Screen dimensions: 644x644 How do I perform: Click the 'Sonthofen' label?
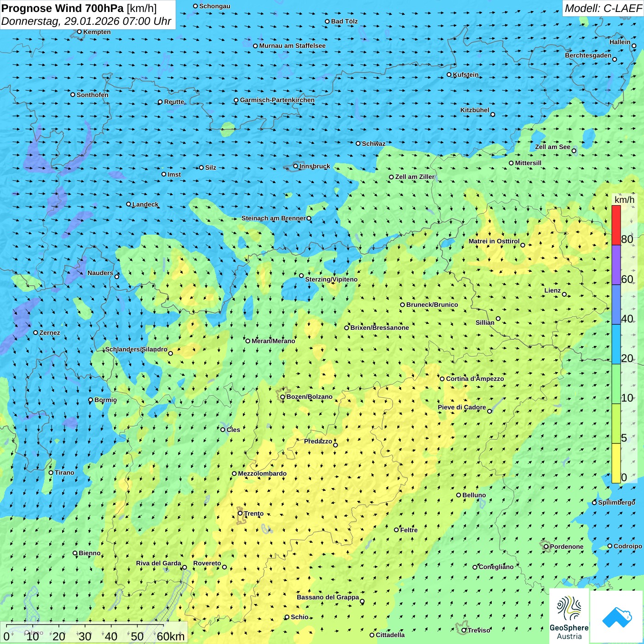click(x=92, y=95)
